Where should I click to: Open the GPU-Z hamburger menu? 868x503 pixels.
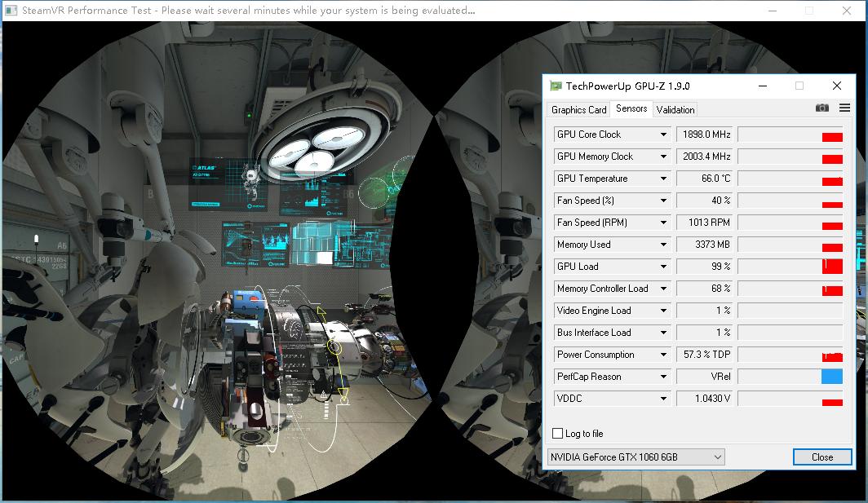(x=844, y=108)
